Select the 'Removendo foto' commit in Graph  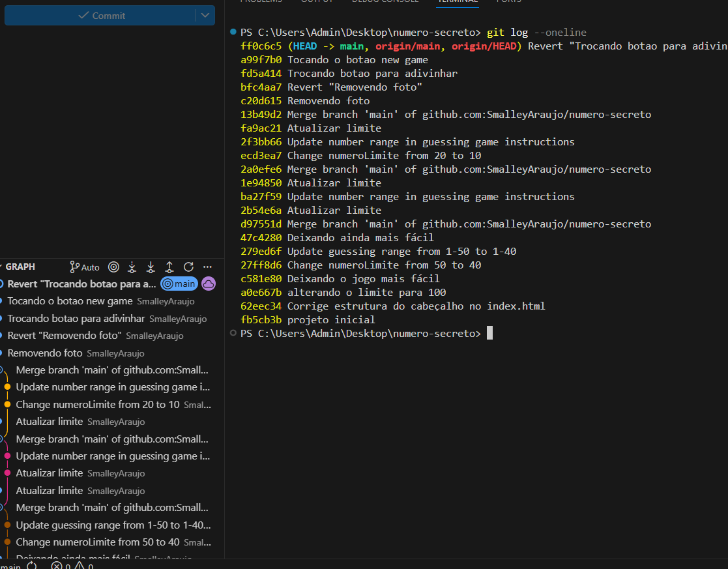(45, 353)
